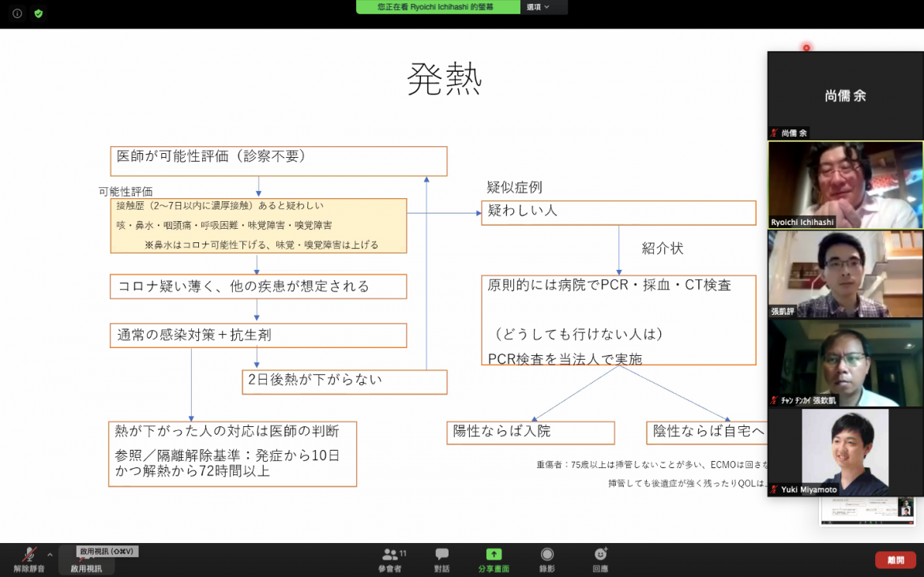Click the green screen-sharing notification banner

[438, 7]
